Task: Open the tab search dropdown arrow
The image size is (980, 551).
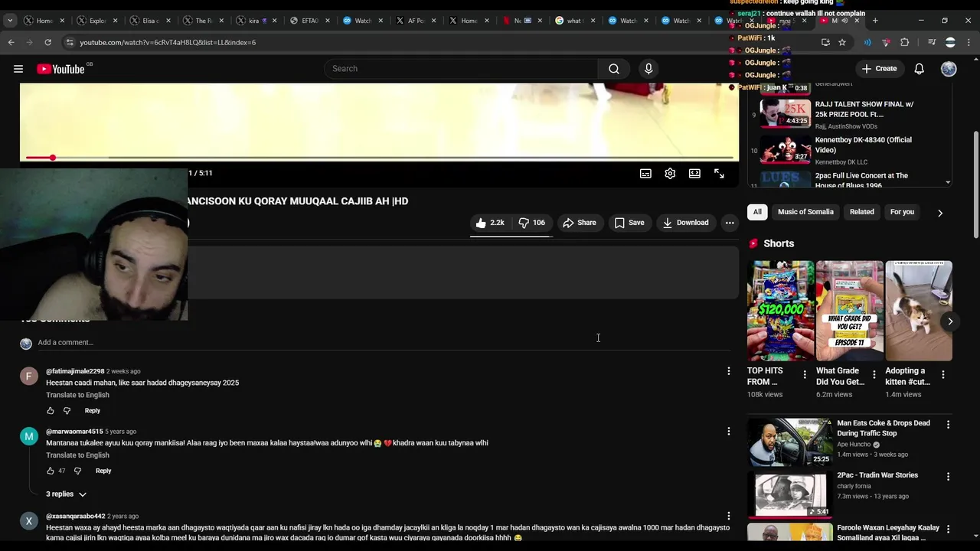Action: pyautogui.click(x=10, y=21)
